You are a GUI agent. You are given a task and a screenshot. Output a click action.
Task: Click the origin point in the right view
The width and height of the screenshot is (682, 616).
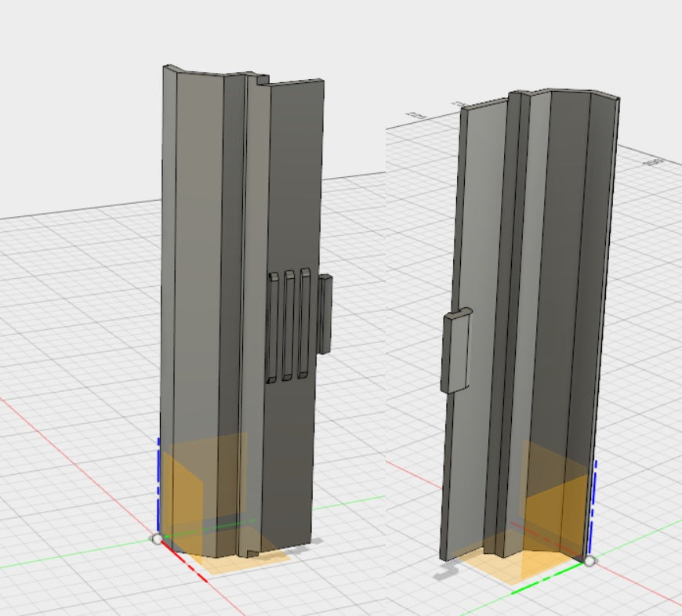tap(589, 560)
